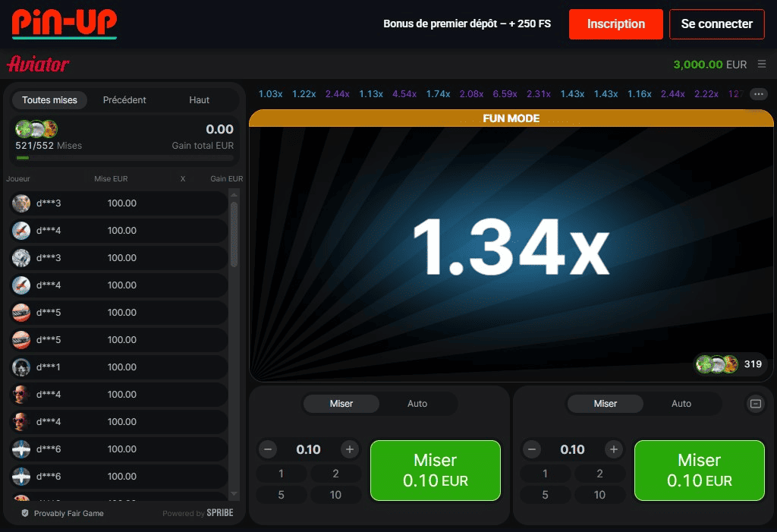
Task: Open the hamburger menu next to balance
Action: [x=762, y=64]
